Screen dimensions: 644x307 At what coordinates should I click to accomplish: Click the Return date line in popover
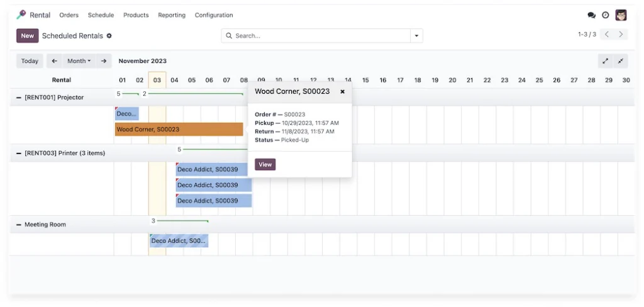coord(294,131)
